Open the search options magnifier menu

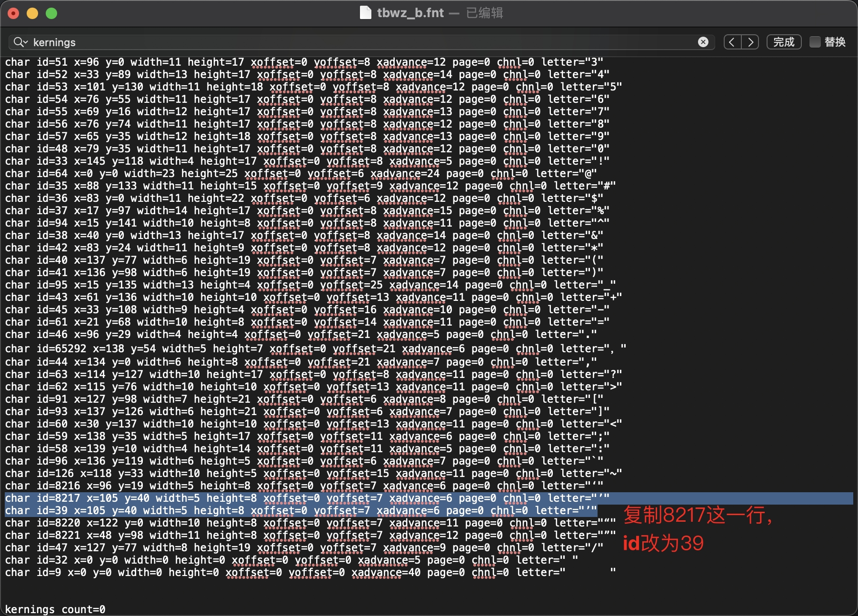[x=20, y=42]
